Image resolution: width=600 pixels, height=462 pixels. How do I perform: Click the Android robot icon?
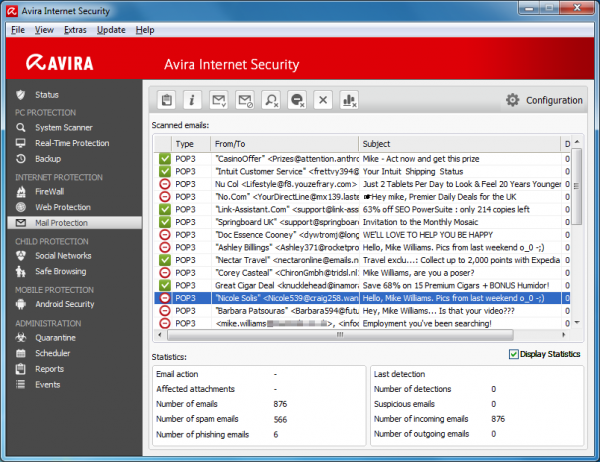pos(21,304)
